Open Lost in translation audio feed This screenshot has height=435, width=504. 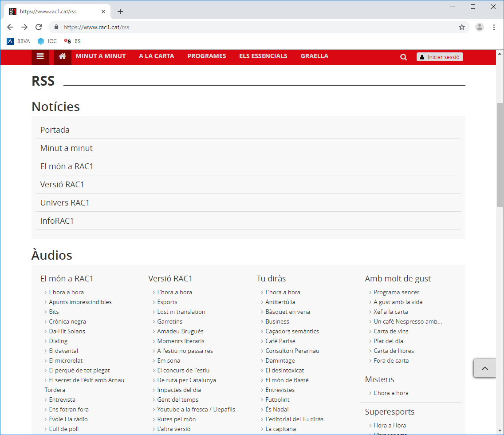coord(181,312)
